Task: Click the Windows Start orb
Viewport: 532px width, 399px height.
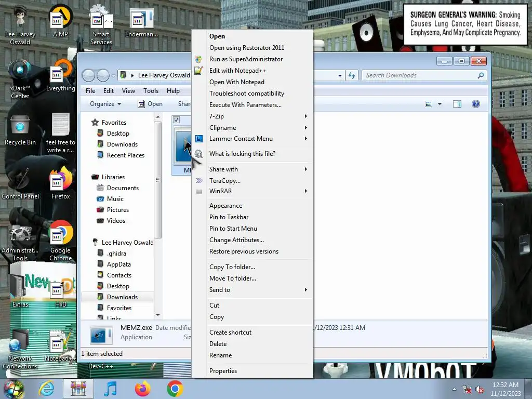Action: click(x=14, y=389)
